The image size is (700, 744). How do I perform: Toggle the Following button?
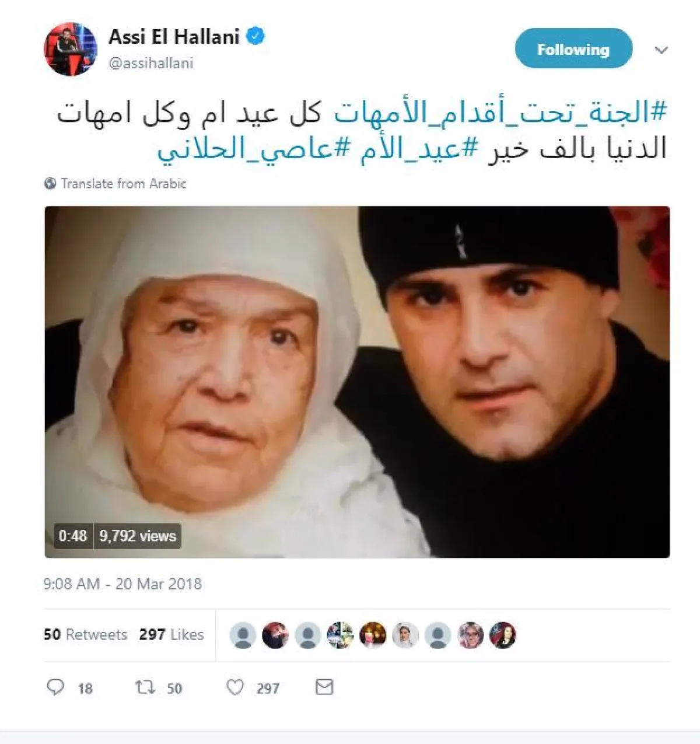(x=573, y=49)
